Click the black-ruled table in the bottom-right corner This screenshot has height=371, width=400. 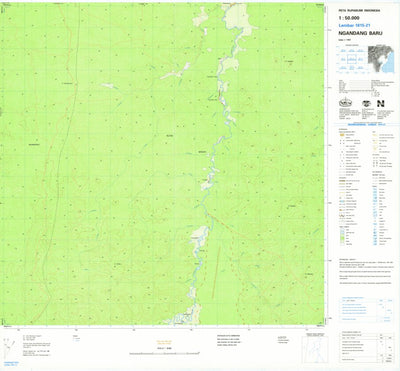click(x=366, y=347)
